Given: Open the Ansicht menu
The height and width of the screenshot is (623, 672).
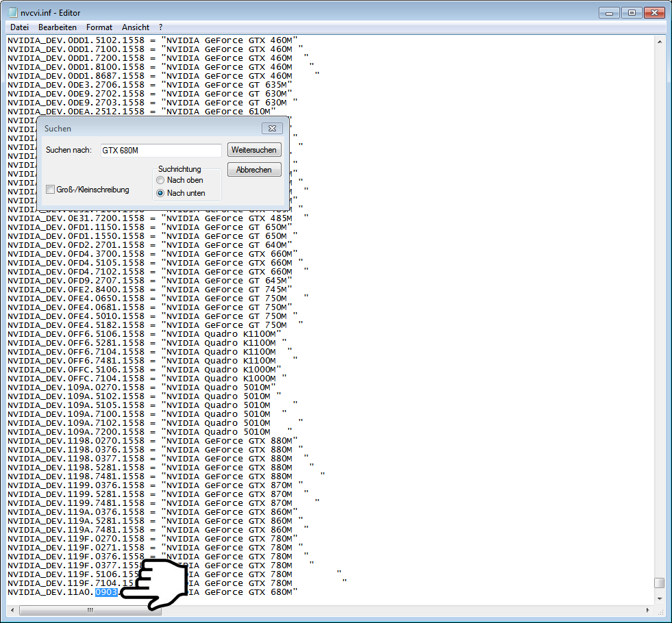Looking at the screenshot, I should (x=136, y=27).
